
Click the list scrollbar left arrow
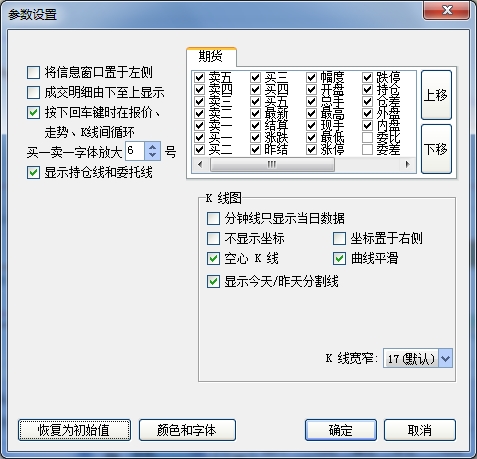pyautogui.click(x=200, y=164)
